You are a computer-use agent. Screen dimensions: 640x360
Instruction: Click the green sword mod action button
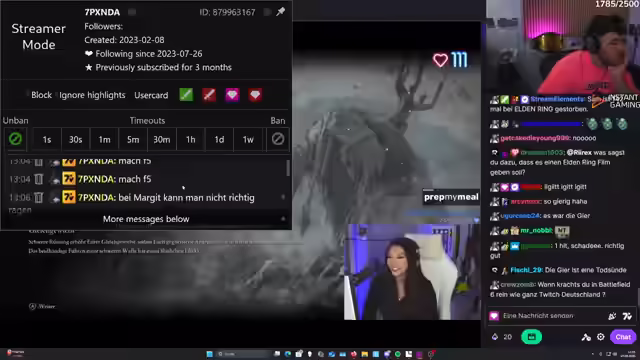(186, 95)
